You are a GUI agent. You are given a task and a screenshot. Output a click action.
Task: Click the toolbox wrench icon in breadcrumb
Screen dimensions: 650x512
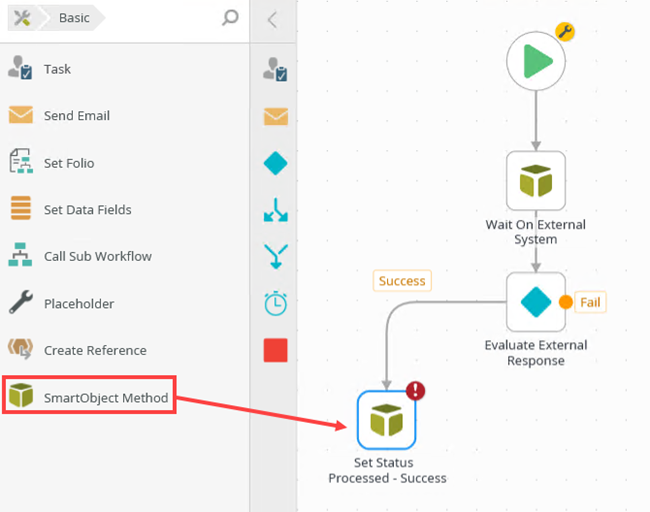click(x=22, y=18)
